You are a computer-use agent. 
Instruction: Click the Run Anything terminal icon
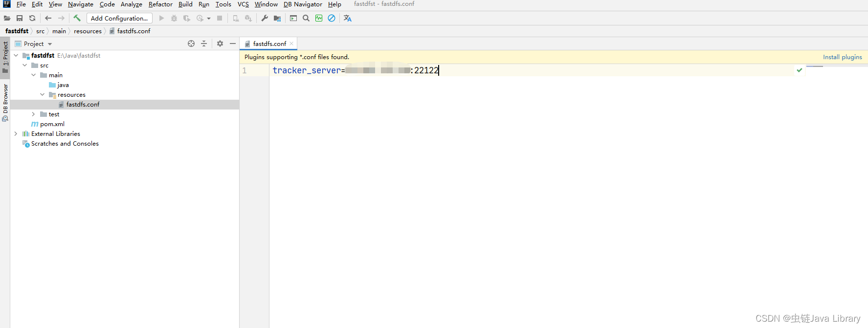coord(293,18)
